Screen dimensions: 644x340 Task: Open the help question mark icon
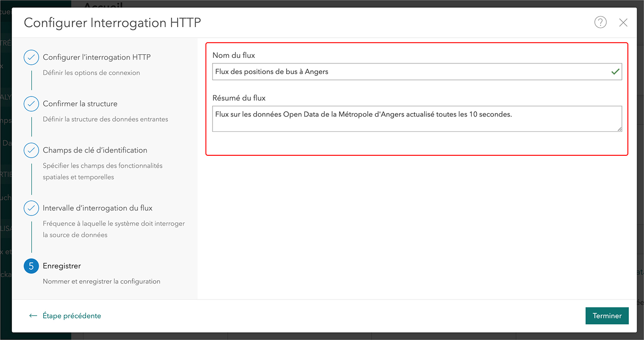pyautogui.click(x=600, y=22)
